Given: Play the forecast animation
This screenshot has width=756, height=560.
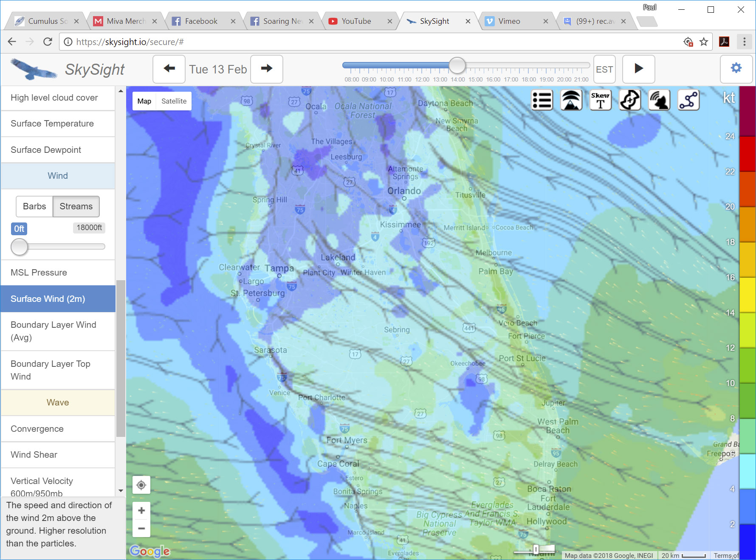Looking at the screenshot, I should tap(638, 69).
